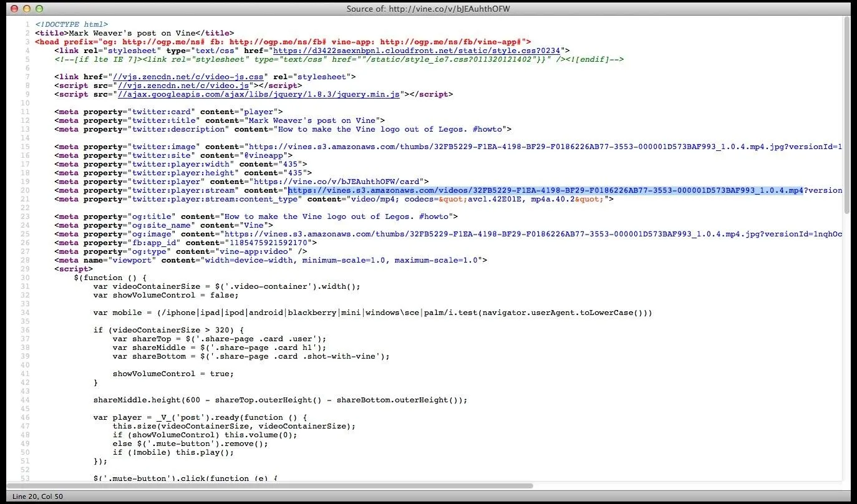
Task: Click the '<!DOCTYPE html>' text on line 1
Action: click(71, 24)
